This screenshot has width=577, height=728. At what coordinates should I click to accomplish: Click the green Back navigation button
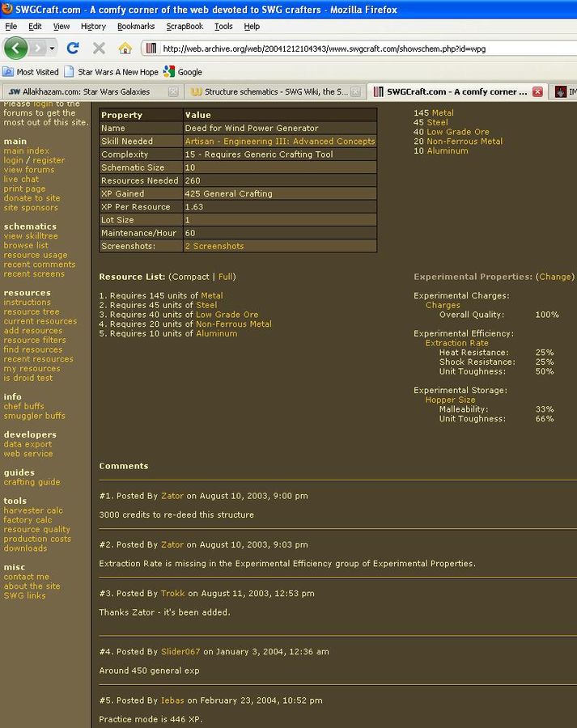15,48
